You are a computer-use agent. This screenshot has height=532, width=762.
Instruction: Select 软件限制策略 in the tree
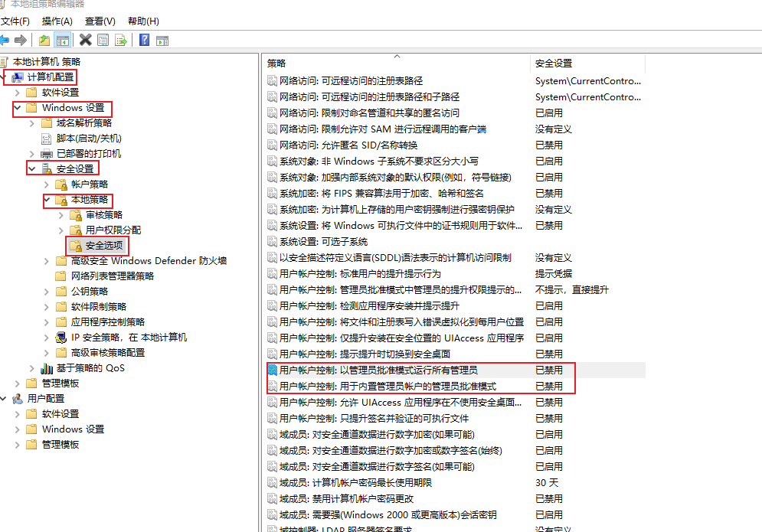(99, 307)
